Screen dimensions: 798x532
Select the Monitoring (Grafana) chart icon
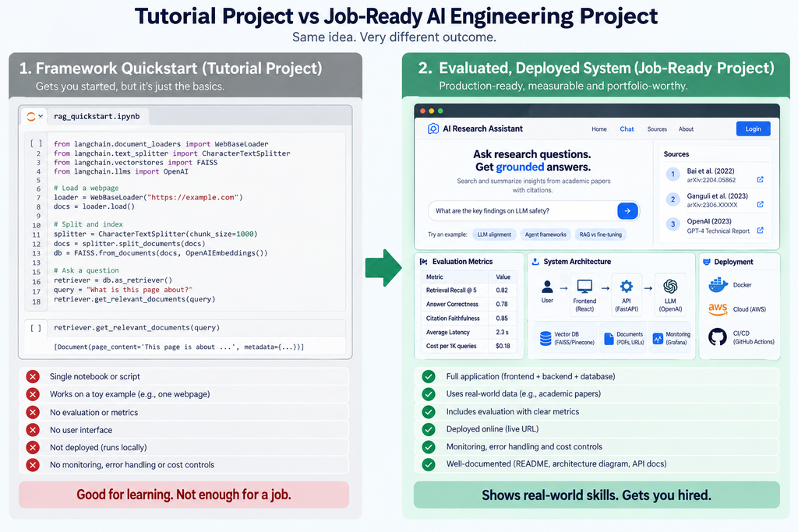pos(658,338)
